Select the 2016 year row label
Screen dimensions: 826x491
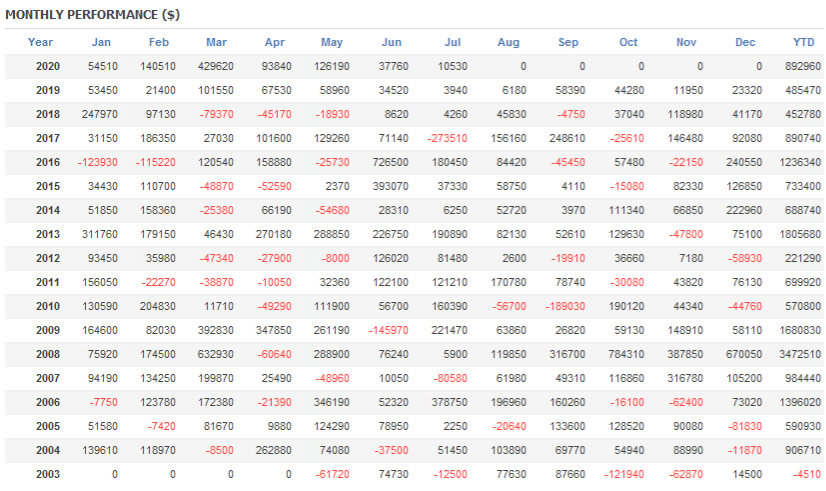(x=48, y=162)
